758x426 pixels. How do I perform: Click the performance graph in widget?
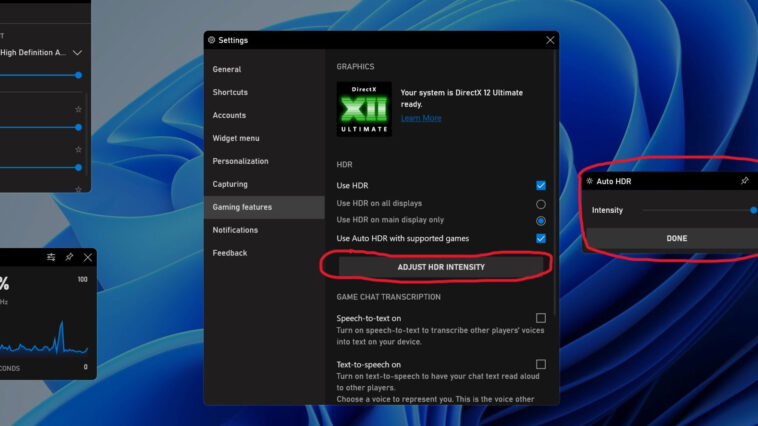click(x=44, y=337)
